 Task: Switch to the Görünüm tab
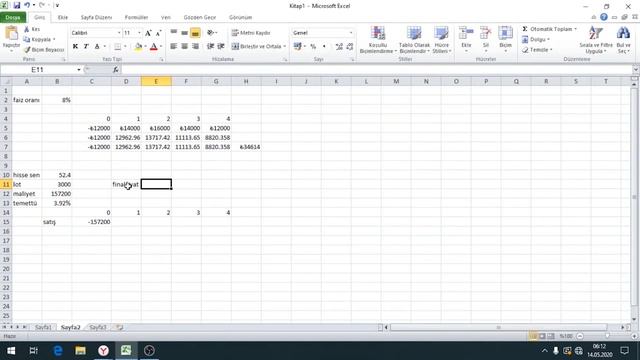(240, 18)
